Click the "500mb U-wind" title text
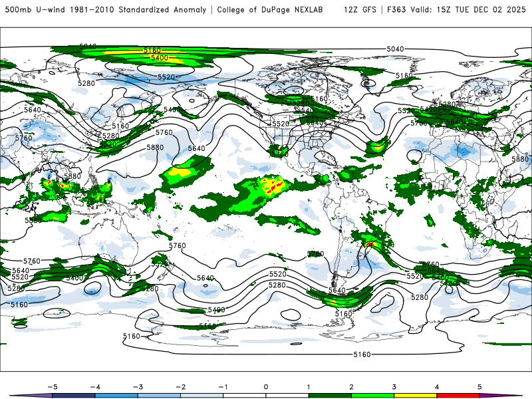The width and height of the screenshot is (532, 399). 35,9
